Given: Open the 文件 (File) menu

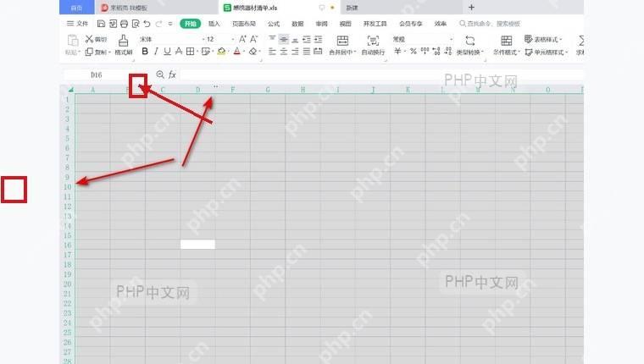Looking at the screenshot, I should click(x=78, y=24).
